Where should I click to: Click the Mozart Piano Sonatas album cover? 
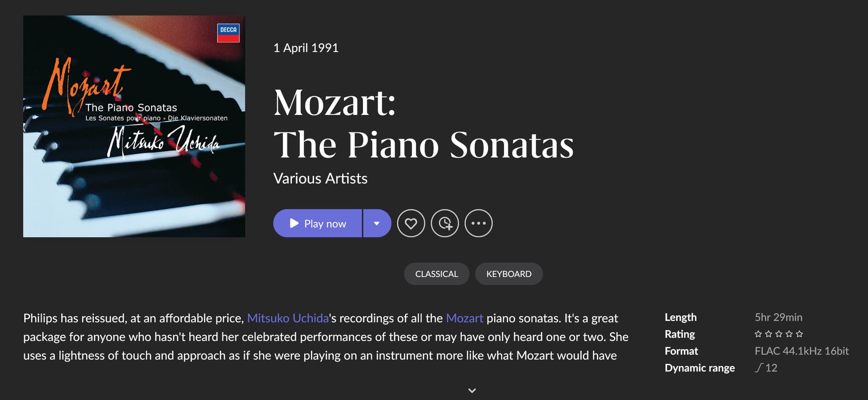[x=134, y=127]
